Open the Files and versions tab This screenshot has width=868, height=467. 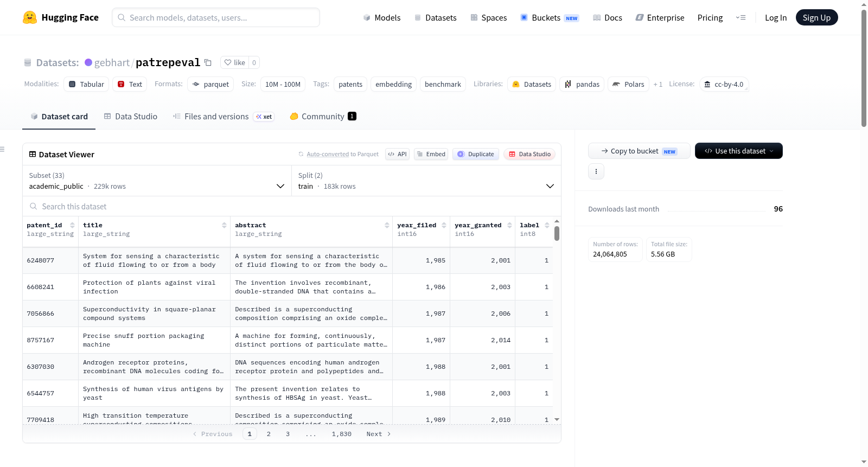pos(224,116)
